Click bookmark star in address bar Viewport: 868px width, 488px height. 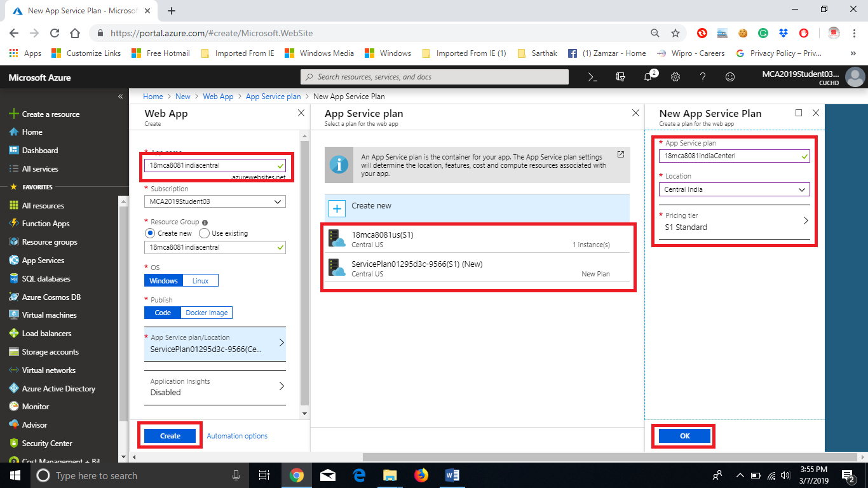(675, 33)
